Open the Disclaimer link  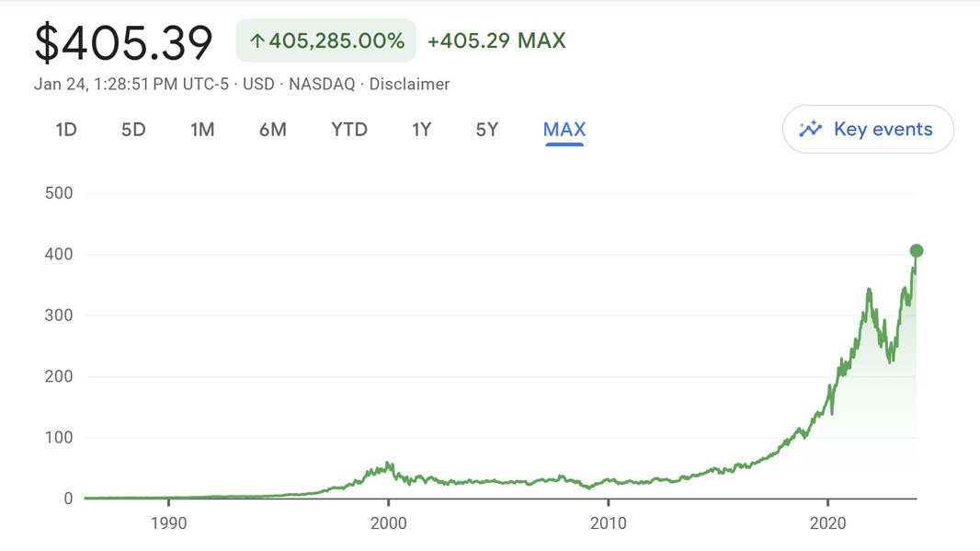[410, 84]
